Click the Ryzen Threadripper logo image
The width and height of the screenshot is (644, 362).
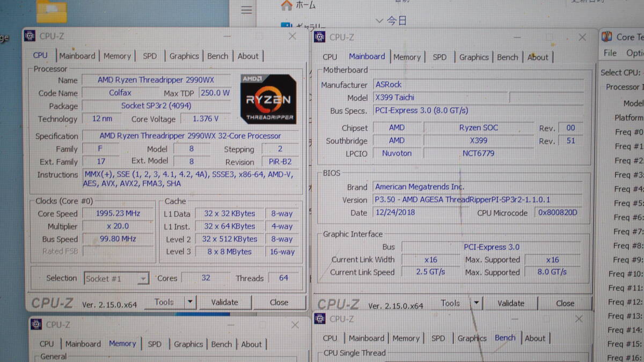tap(268, 99)
